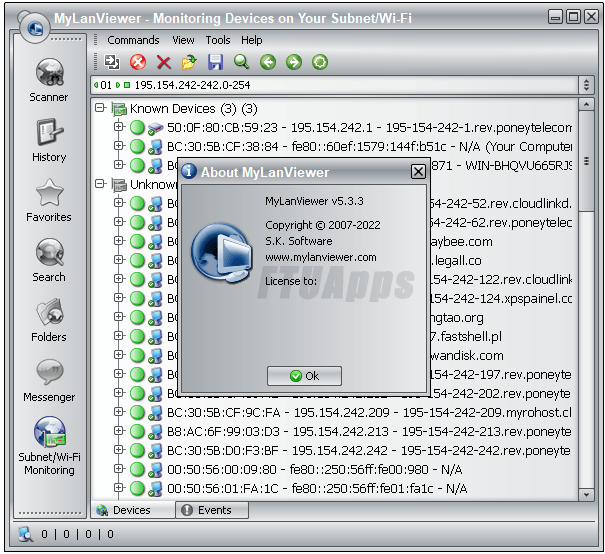Click the green status dot for 195.154.242.209
Viewport: 605px width, 554px height.
point(137,413)
